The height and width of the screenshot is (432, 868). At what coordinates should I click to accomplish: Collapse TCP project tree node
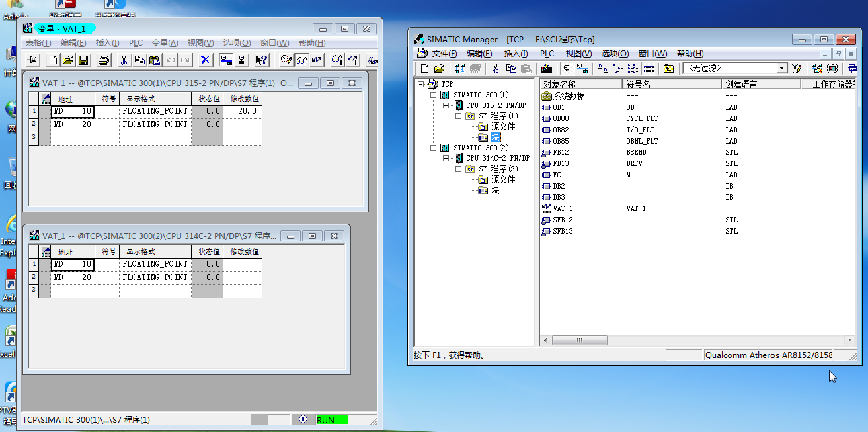tap(421, 84)
